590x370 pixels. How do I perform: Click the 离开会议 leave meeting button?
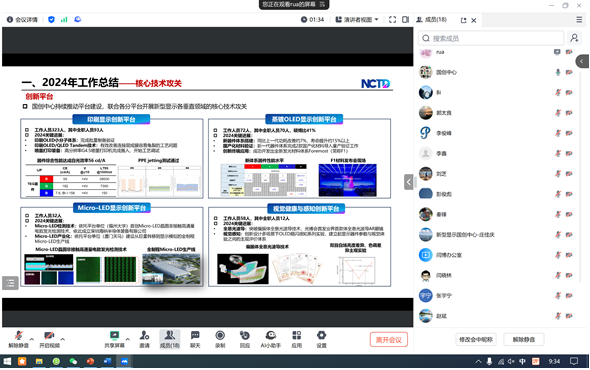click(x=389, y=340)
